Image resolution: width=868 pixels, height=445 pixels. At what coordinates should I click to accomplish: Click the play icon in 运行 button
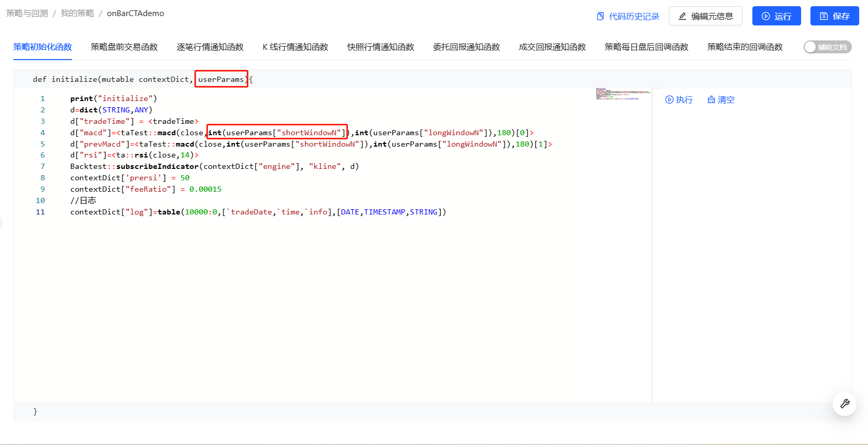[766, 16]
